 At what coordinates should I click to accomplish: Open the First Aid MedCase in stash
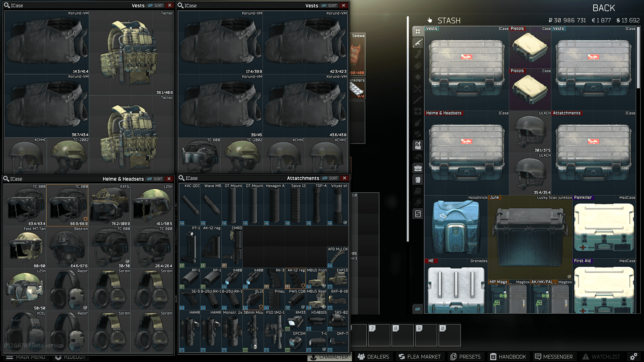pos(605,286)
